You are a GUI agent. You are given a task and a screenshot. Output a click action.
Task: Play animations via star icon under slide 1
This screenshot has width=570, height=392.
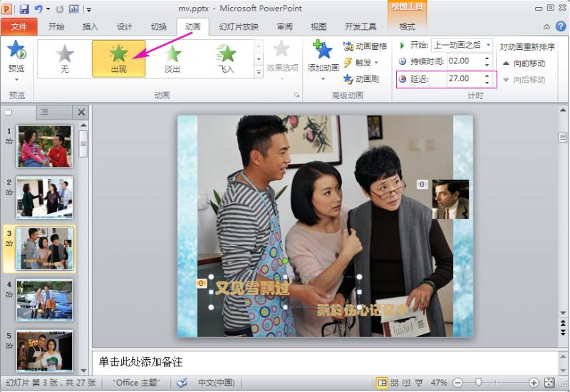(x=9, y=141)
